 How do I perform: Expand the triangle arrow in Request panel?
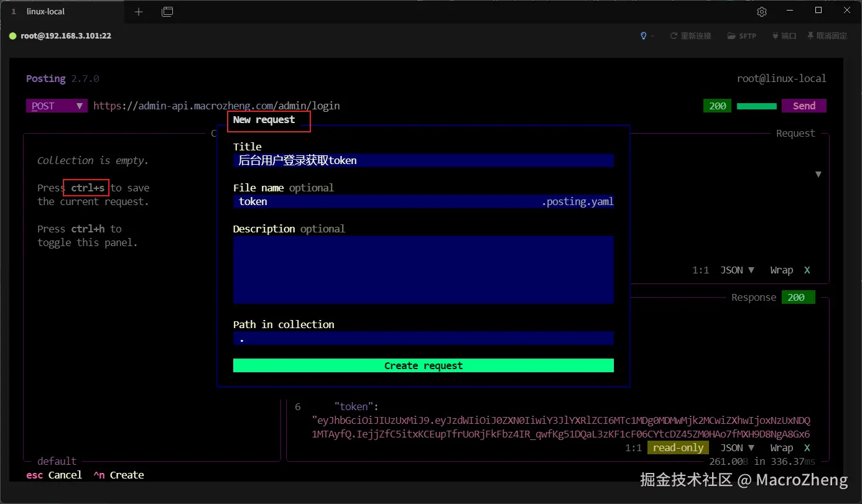(x=818, y=175)
